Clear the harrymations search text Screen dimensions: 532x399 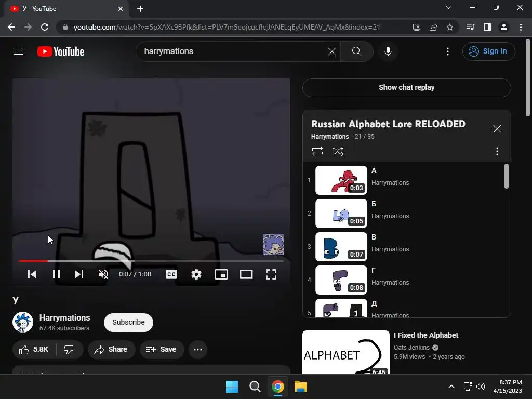[x=332, y=51]
